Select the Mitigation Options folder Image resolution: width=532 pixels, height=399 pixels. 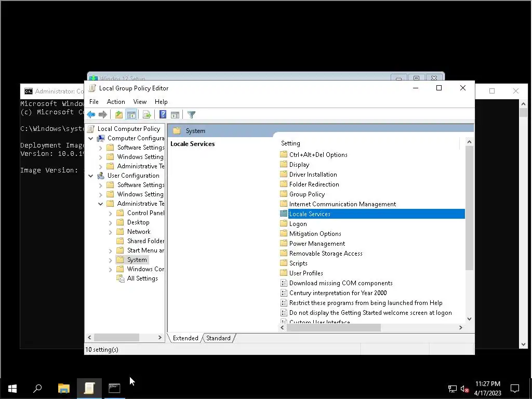point(315,234)
